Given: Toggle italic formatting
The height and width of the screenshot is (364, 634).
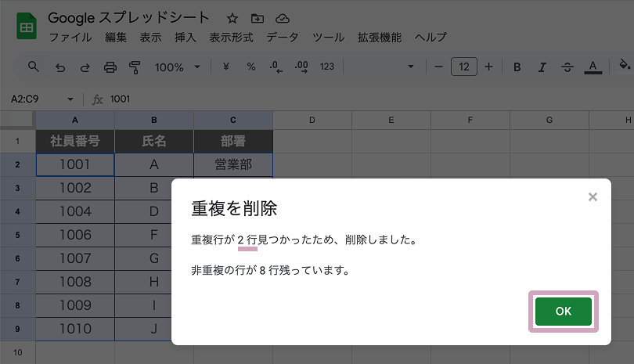Looking at the screenshot, I should pos(542,67).
